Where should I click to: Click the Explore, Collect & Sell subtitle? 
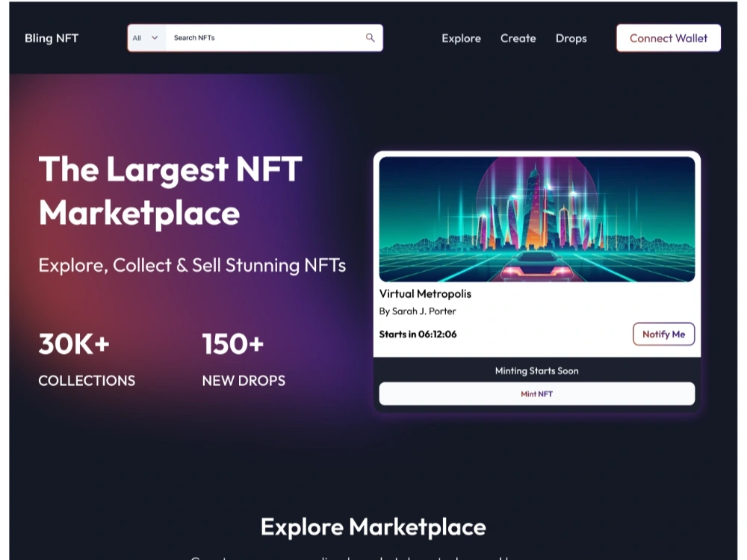click(192, 265)
